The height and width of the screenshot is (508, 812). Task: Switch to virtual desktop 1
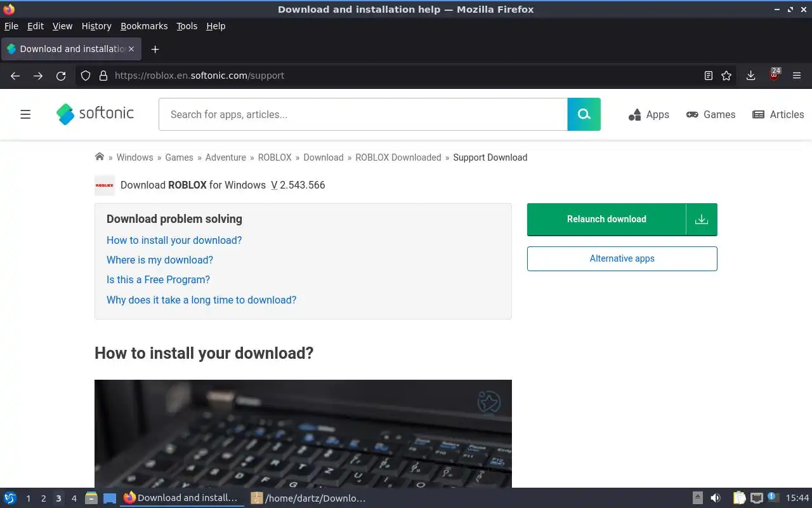point(28,498)
